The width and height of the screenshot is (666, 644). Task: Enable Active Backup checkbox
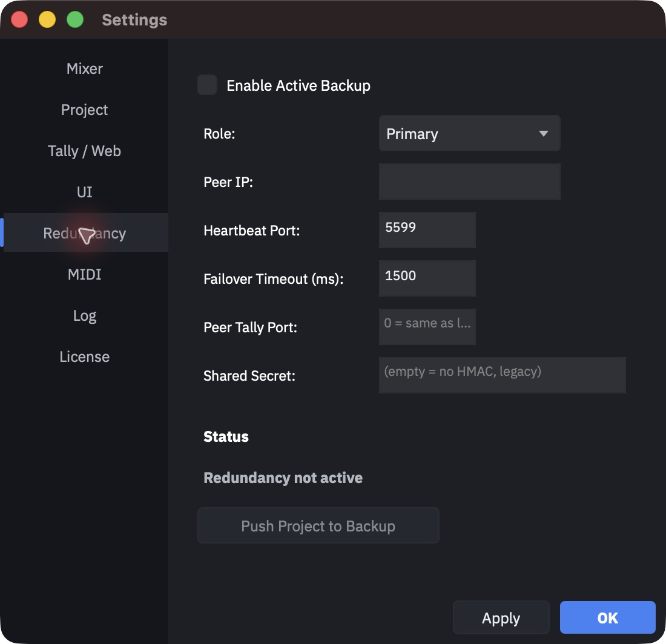coord(207,85)
